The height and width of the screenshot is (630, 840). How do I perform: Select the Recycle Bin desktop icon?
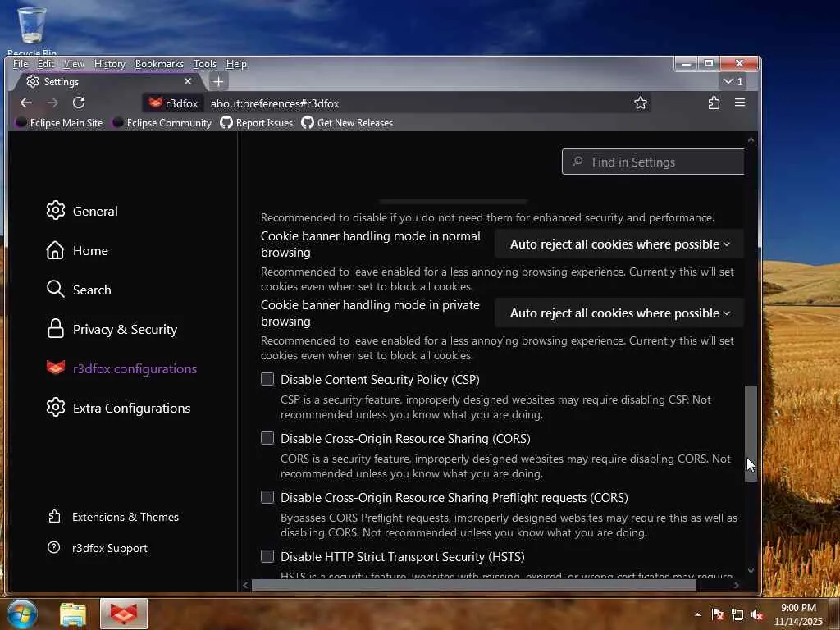point(32,30)
